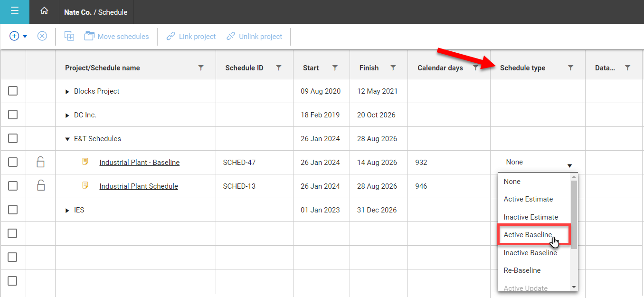The height and width of the screenshot is (298, 644).
Task: Check the checkbox for the Blocks Project row
Action: click(13, 91)
